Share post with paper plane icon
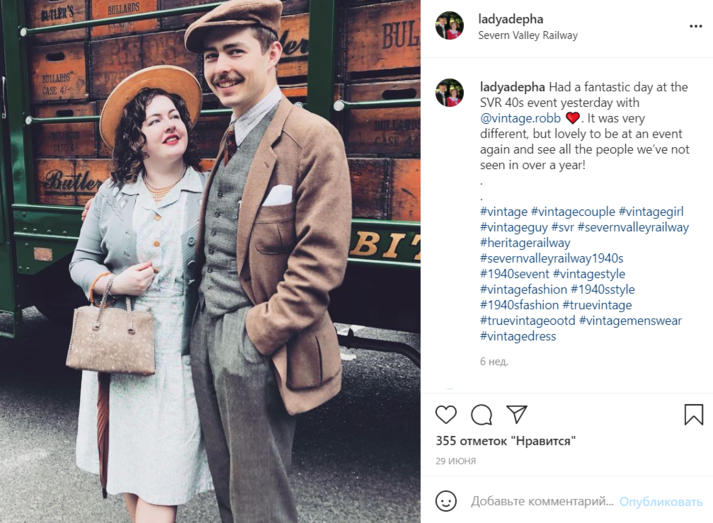Screen dimensions: 713x523 coord(517,414)
